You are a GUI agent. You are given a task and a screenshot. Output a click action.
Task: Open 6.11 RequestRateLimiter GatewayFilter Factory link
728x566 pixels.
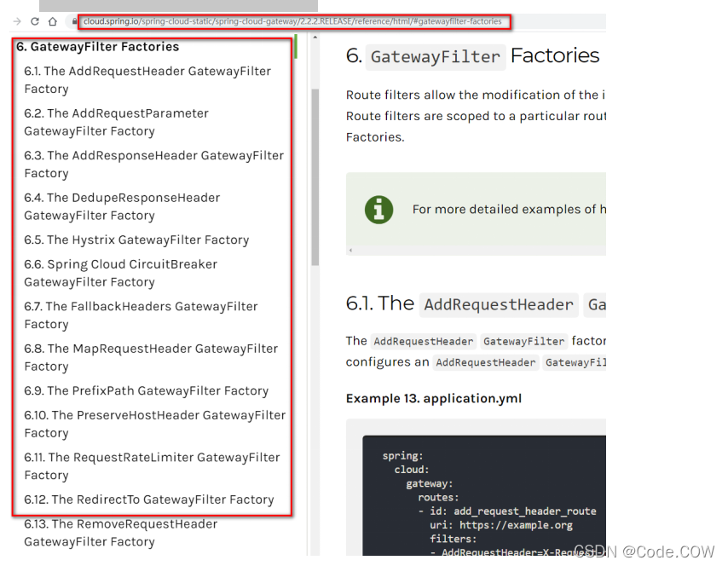(153, 466)
